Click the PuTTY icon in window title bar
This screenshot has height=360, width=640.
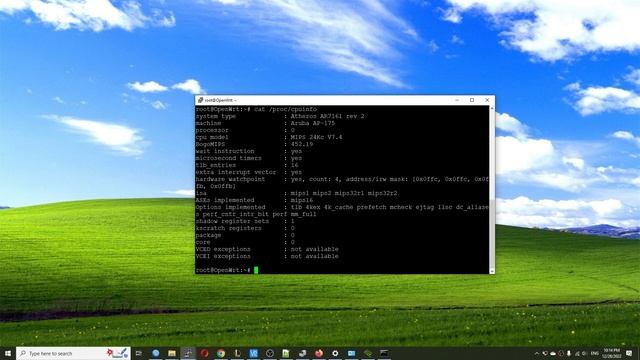click(x=200, y=100)
